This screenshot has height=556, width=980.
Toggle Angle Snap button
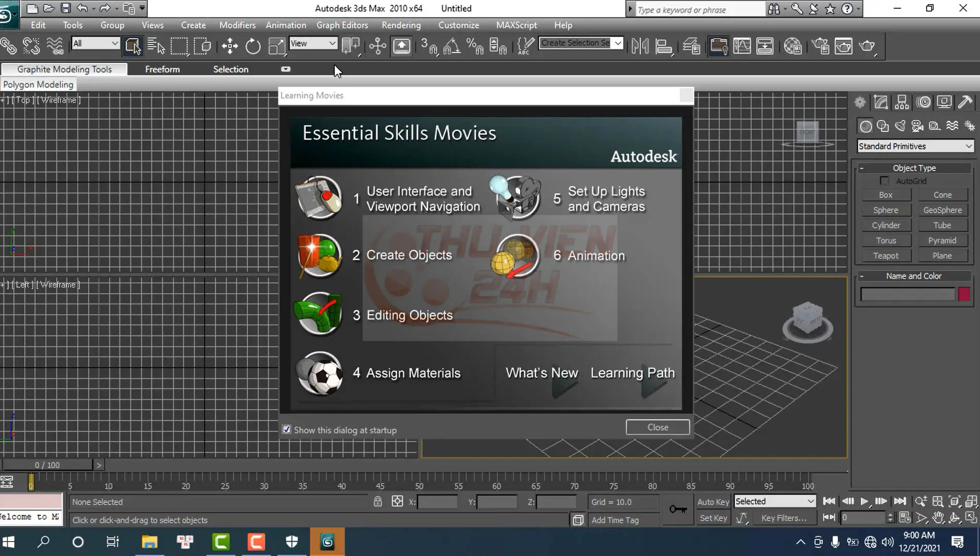[x=452, y=46]
